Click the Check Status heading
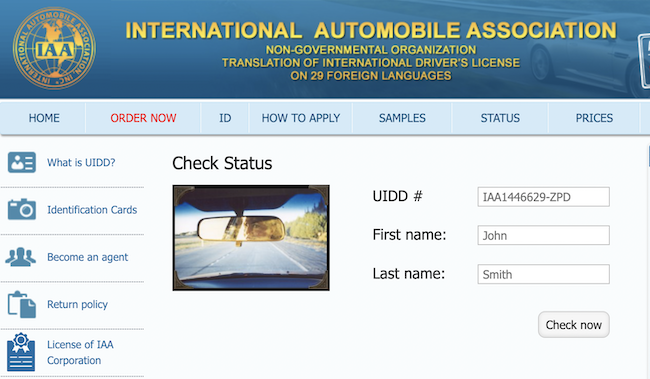Screen dimensions: 650x379 [222, 163]
